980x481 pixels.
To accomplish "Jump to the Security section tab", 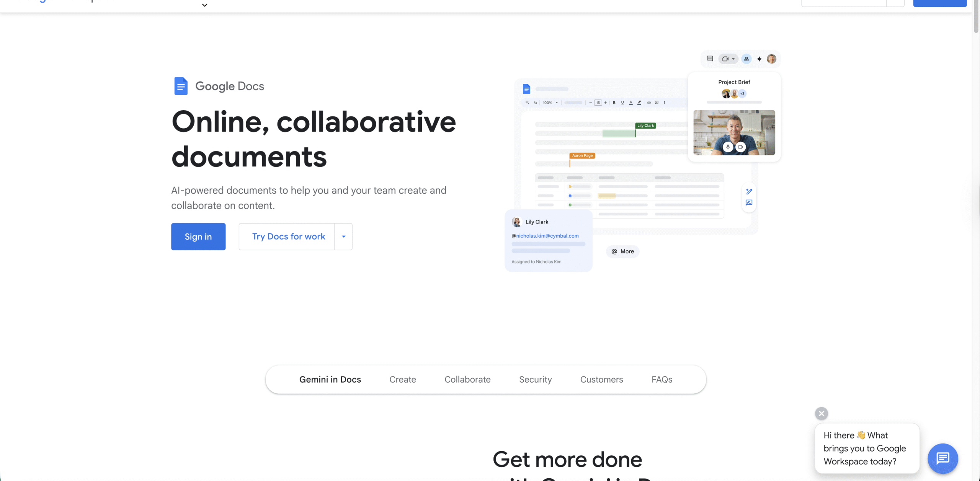I will click(535, 379).
